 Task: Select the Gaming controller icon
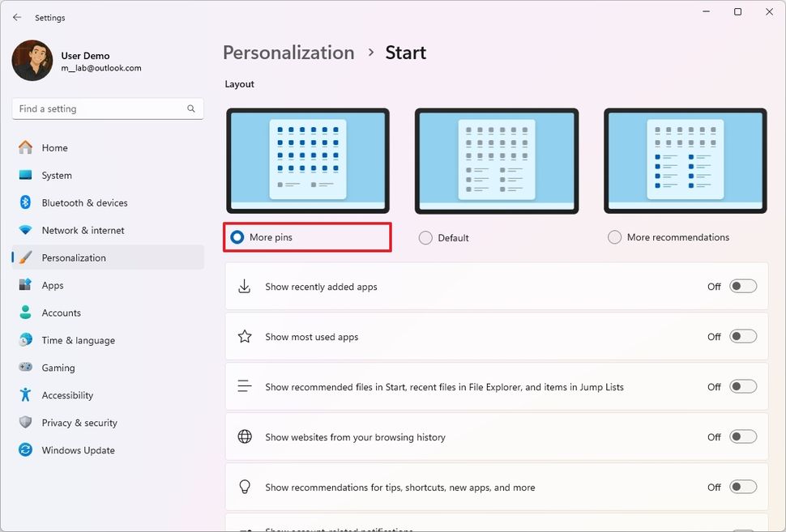(26, 368)
